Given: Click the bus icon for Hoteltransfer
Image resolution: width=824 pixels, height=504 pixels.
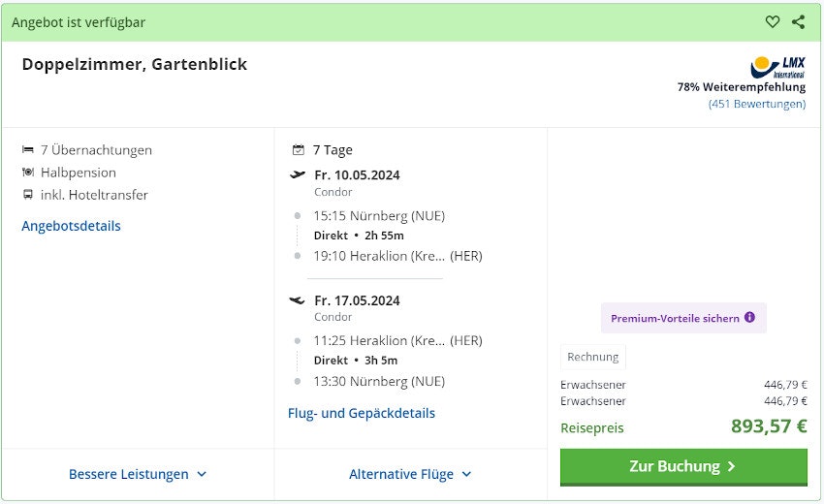Looking at the screenshot, I should tap(28, 195).
